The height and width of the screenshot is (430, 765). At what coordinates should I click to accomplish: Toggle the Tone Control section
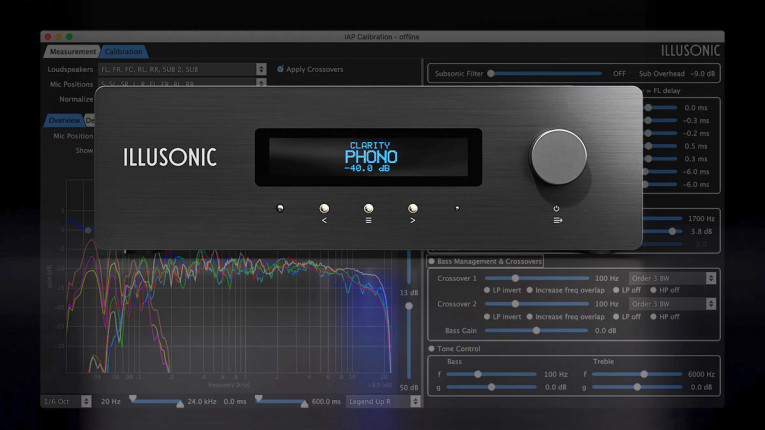point(432,348)
